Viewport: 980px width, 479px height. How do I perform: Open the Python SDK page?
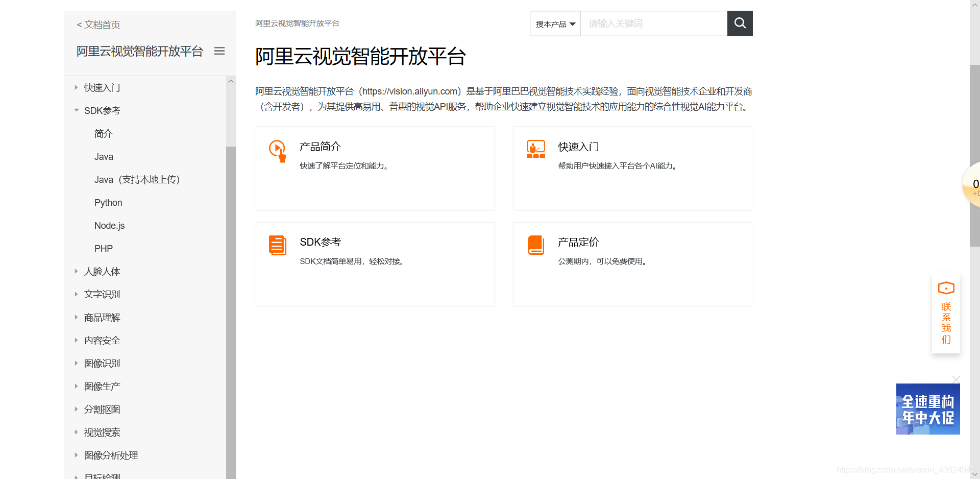click(x=108, y=203)
